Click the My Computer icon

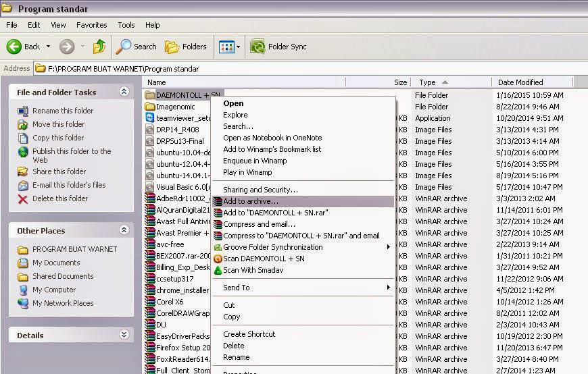click(23, 290)
